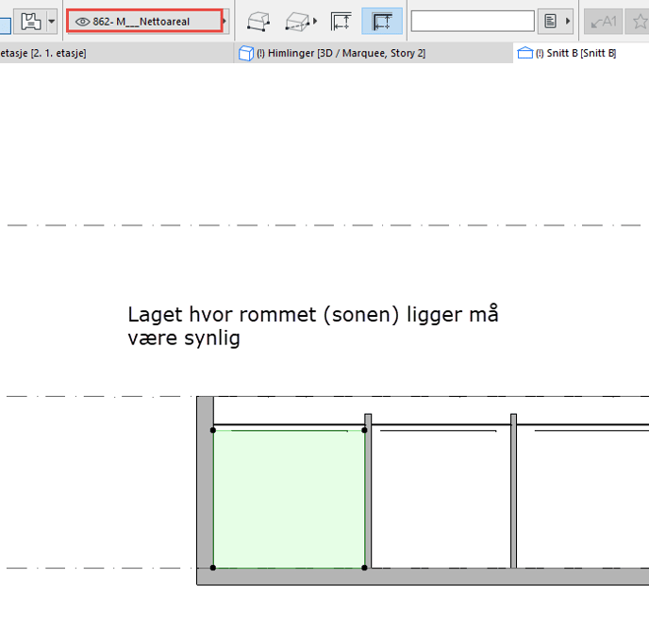The height and width of the screenshot is (644, 649).
Task: Open the layer combination selector 862- M___Nettoareal
Action: pos(144,21)
